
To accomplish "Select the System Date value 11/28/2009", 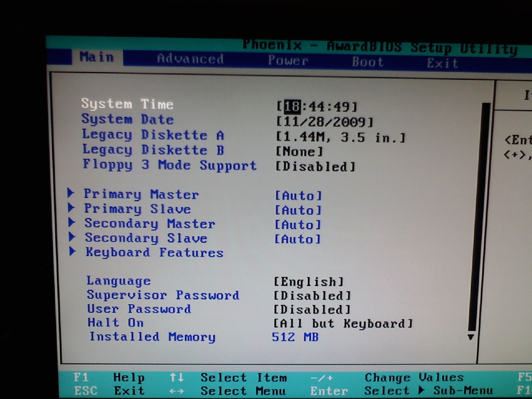I will tap(325, 122).
